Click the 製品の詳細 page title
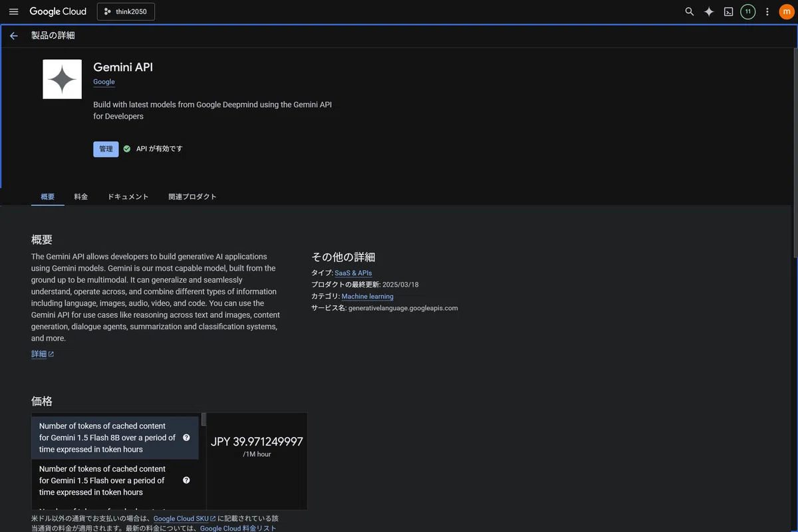This screenshot has height=532, width=798. click(x=53, y=36)
